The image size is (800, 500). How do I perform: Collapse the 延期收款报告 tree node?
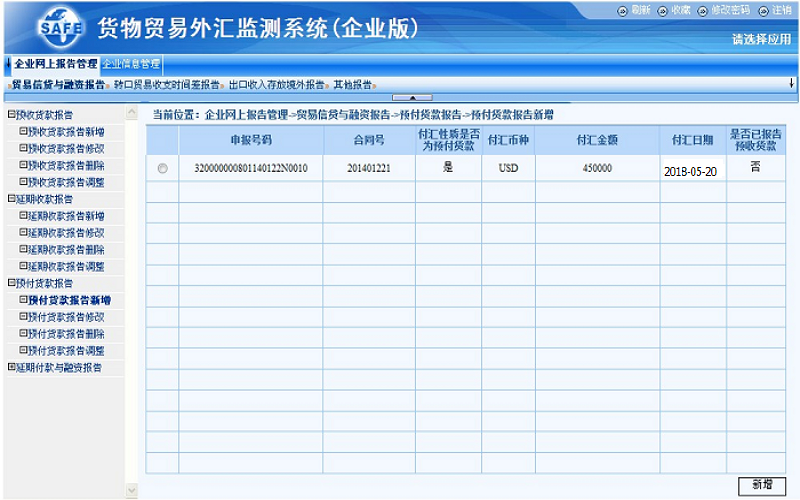pos(11,199)
